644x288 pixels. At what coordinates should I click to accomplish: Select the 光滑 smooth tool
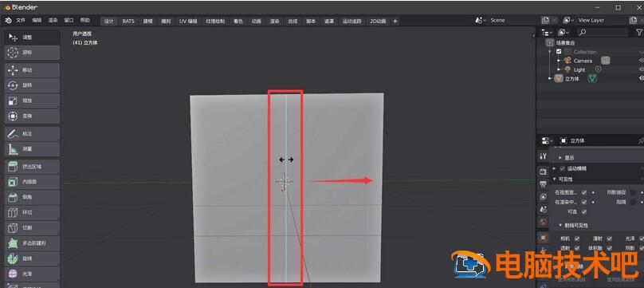[32, 274]
